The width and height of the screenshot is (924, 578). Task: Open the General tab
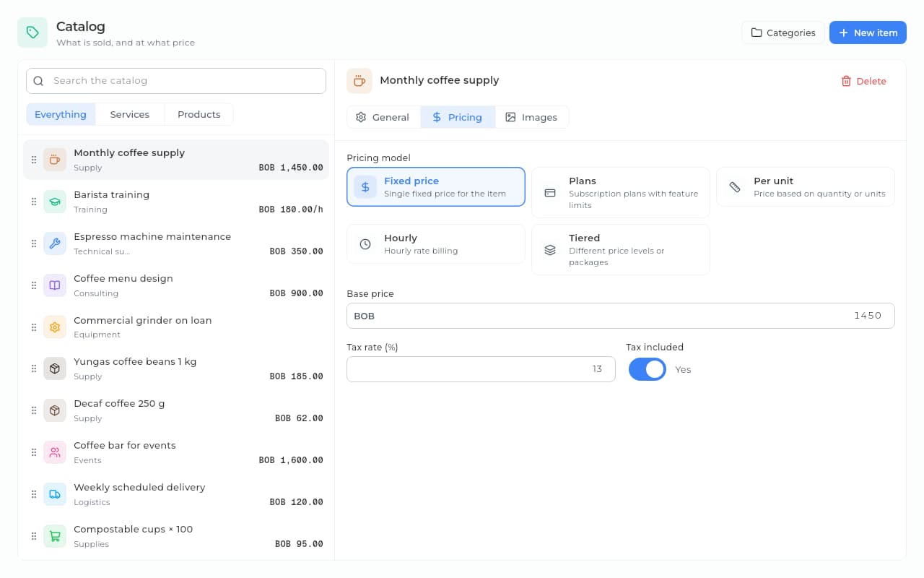(x=383, y=117)
